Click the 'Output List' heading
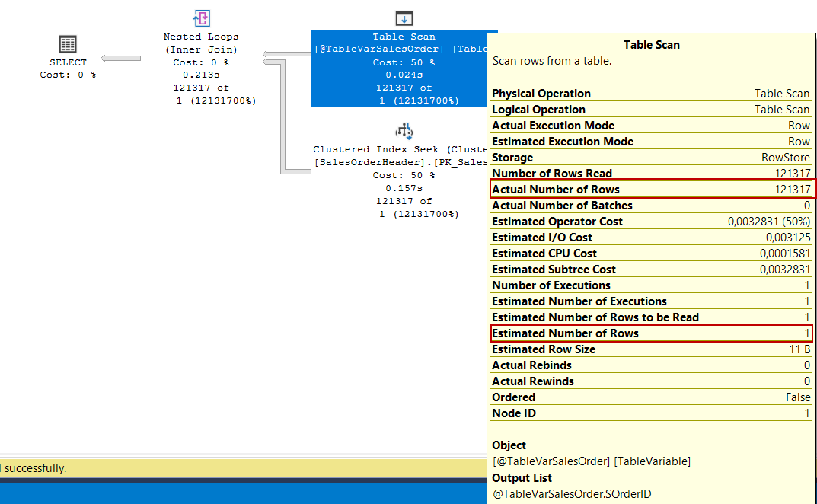 click(x=522, y=478)
